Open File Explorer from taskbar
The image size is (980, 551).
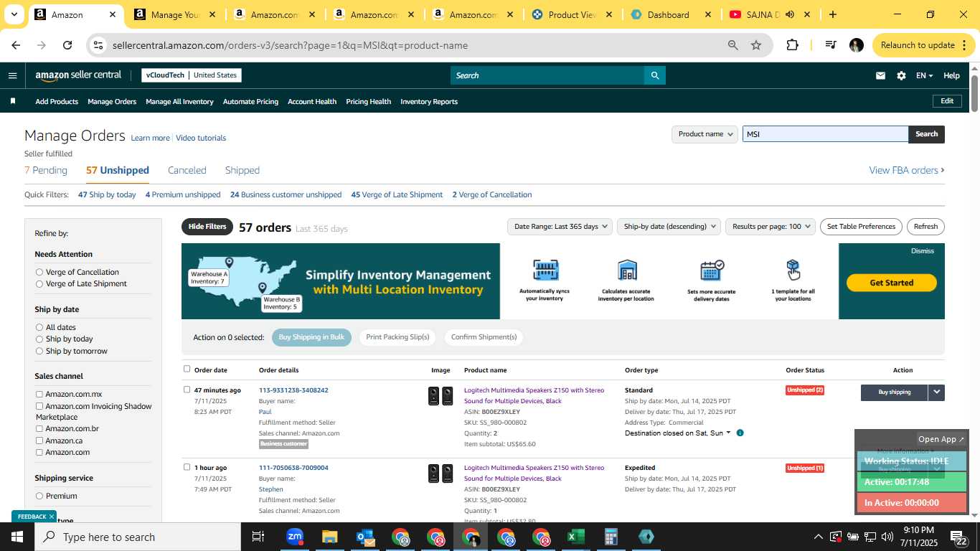coord(329,537)
